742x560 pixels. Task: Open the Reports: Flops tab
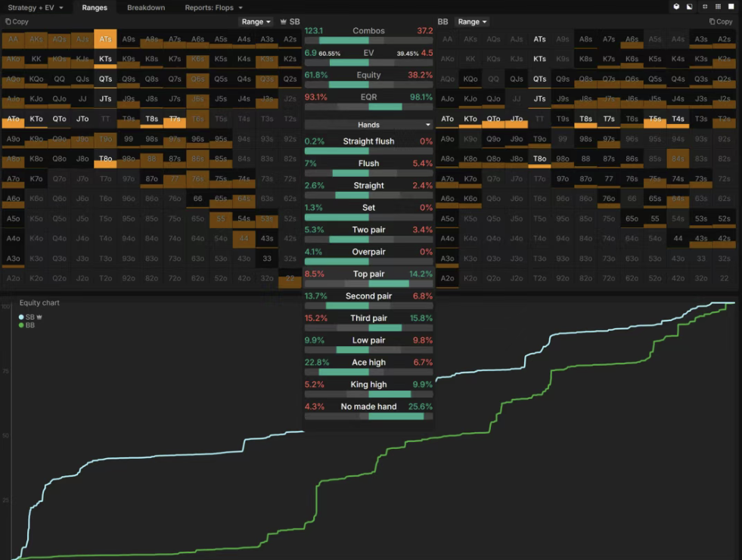213,8
